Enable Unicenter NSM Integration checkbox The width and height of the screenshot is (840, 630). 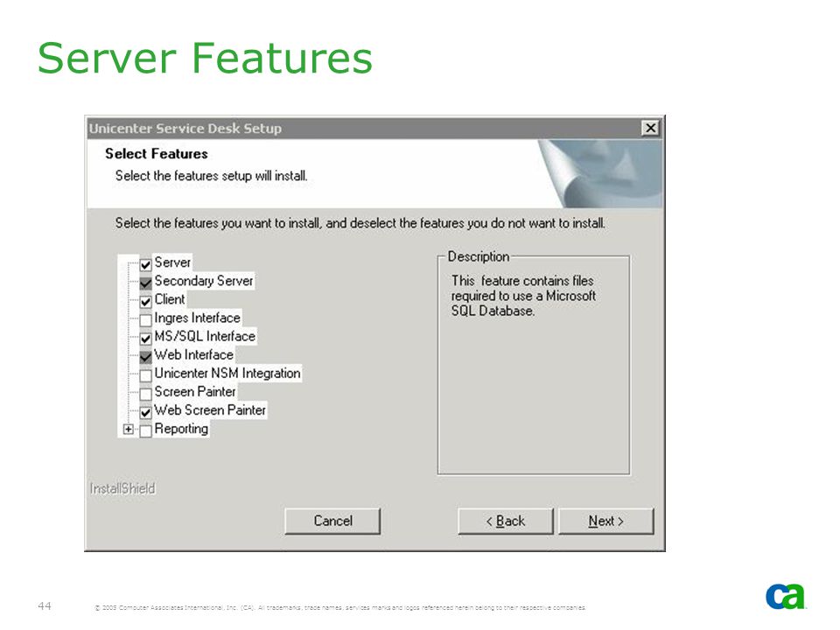[x=146, y=375]
